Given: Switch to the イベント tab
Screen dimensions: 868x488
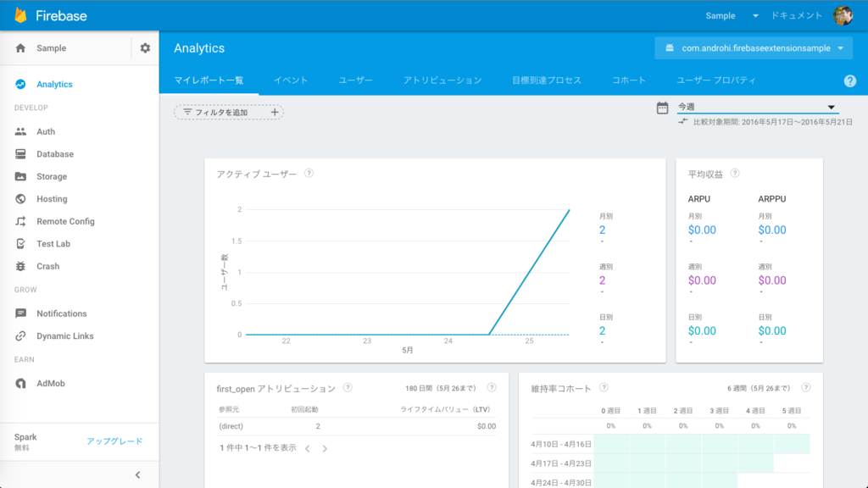Looking at the screenshot, I should coord(291,80).
